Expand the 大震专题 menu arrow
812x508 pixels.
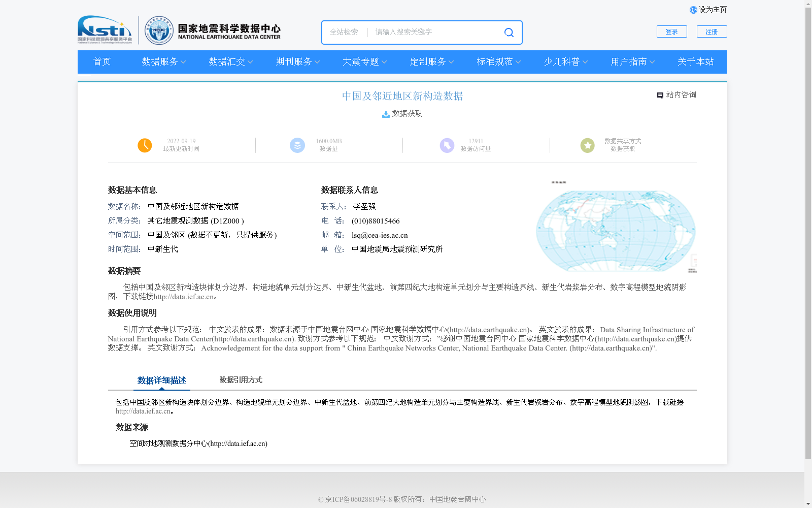click(x=384, y=62)
